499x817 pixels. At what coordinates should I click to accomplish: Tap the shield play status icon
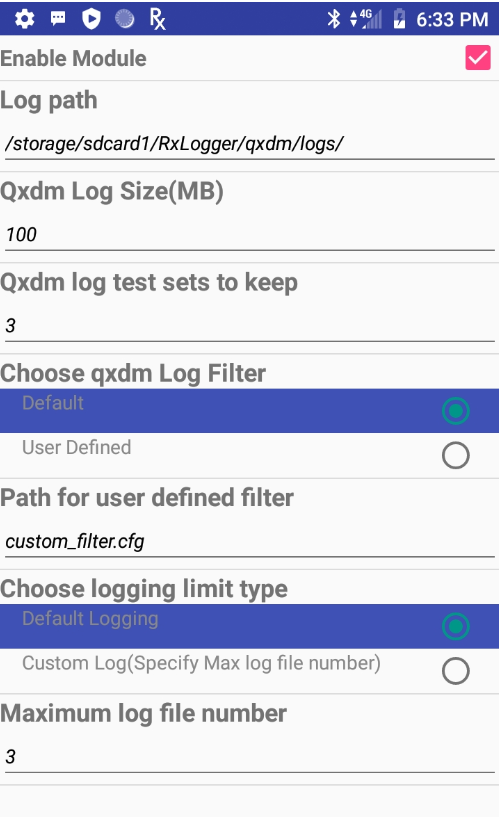[x=91, y=19]
